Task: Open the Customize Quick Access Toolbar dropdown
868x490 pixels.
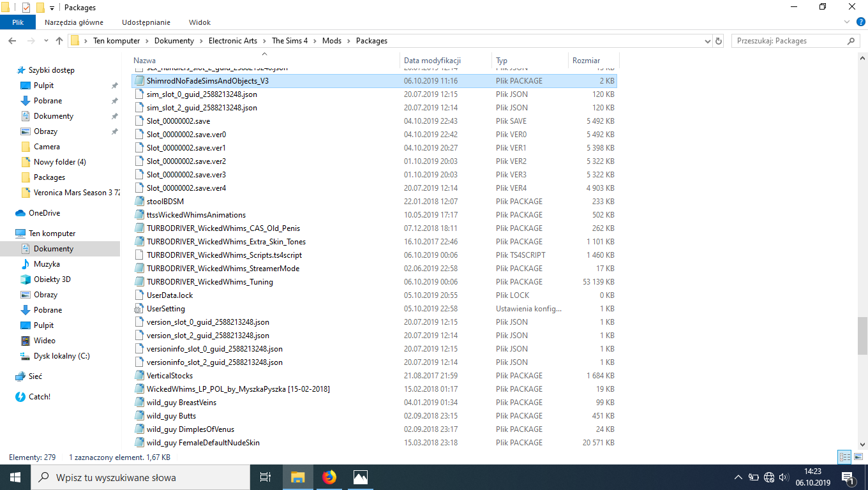Action: [x=52, y=8]
